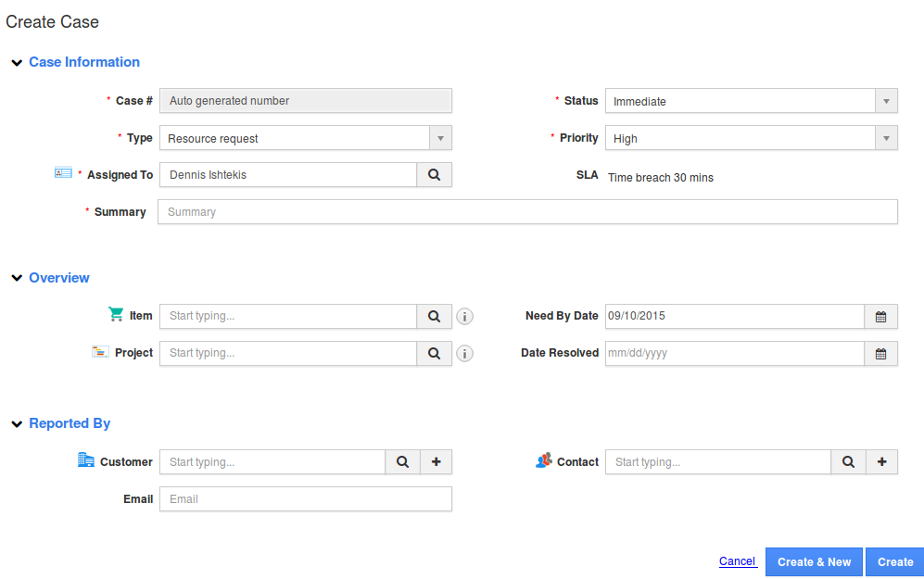The image size is (924, 579).
Task: Click the info icon next to Project
Action: (x=465, y=354)
